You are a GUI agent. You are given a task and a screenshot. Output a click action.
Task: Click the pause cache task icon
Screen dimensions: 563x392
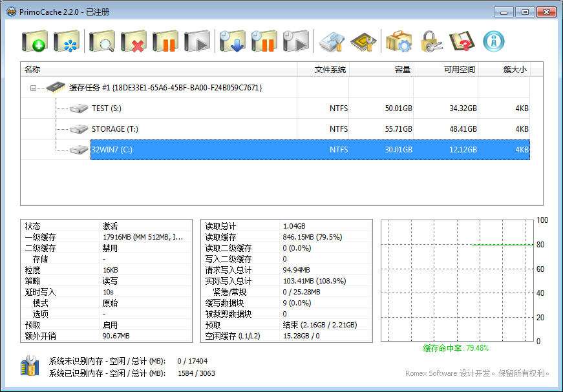(x=165, y=41)
